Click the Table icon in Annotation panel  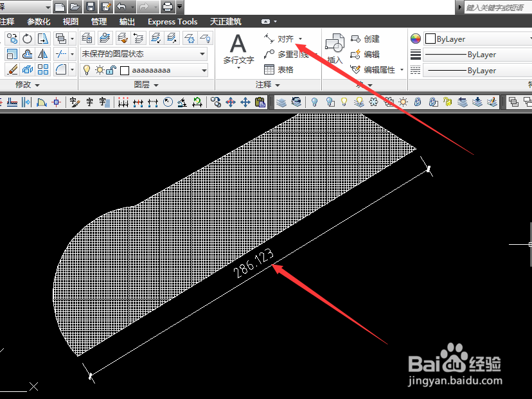pyautogui.click(x=269, y=69)
